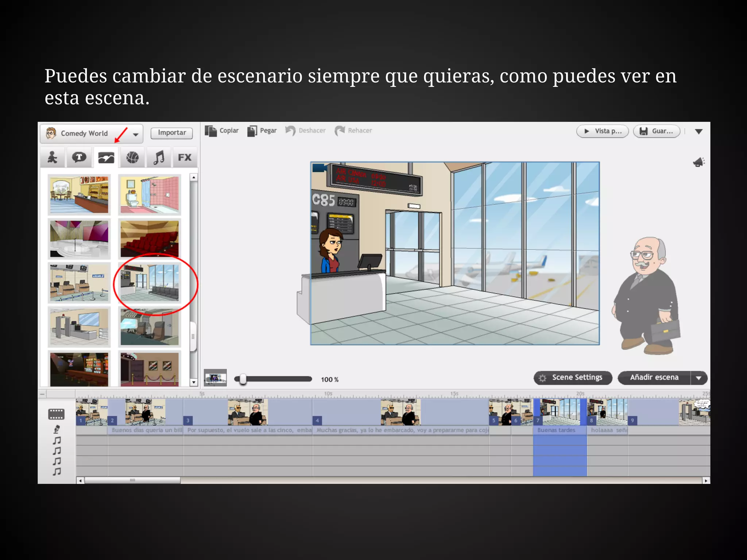Click the microphone voice track icon
The width and height of the screenshot is (747, 560).
pos(57,429)
